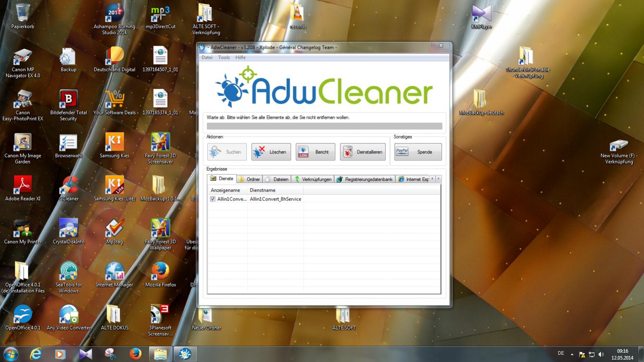This screenshot has width=644, height=362.
Task: Select the Allin1Convert_8hService cell text
Action: pos(275,199)
